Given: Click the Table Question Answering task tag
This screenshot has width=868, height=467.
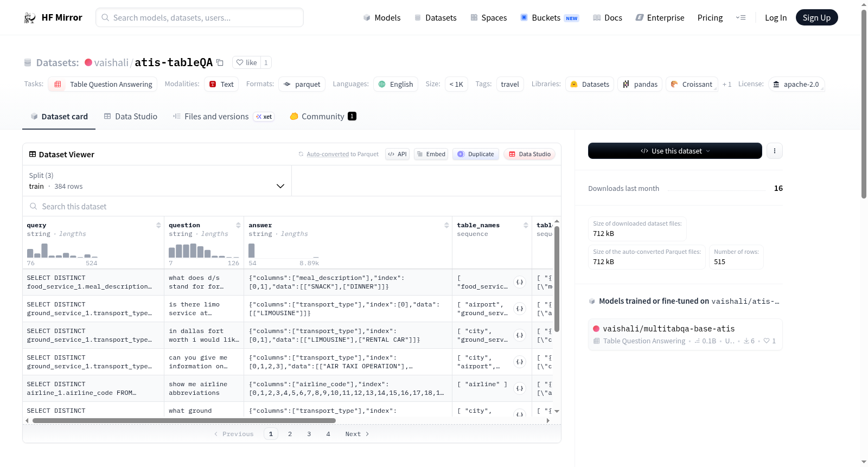Looking at the screenshot, I should coord(103,84).
